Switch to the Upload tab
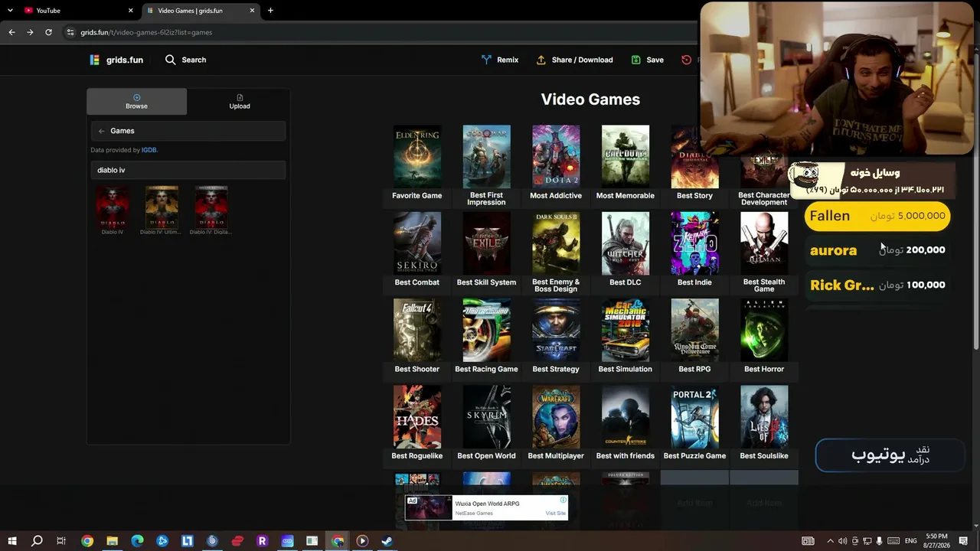The width and height of the screenshot is (980, 551). point(240,102)
